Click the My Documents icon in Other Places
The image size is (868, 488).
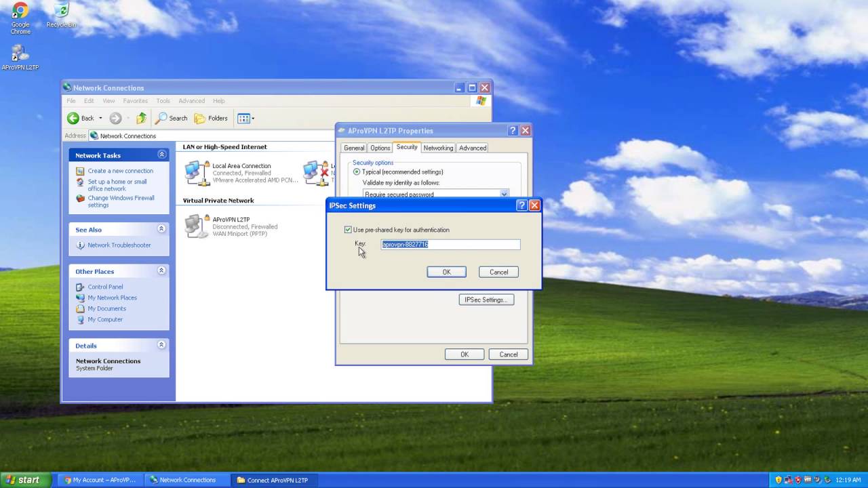tap(80, 308)
